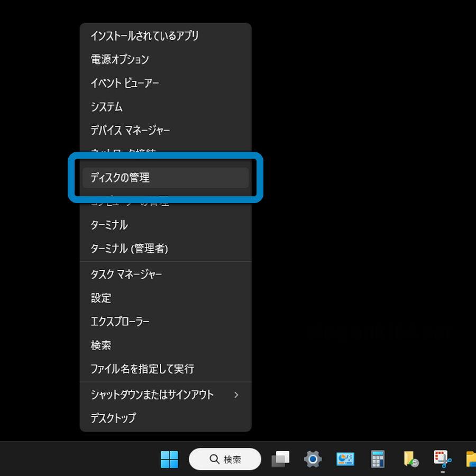This screenshot has width=476, height=476.
Task: Click the 検索 search box on taskbar
Action: pos(225,459)
